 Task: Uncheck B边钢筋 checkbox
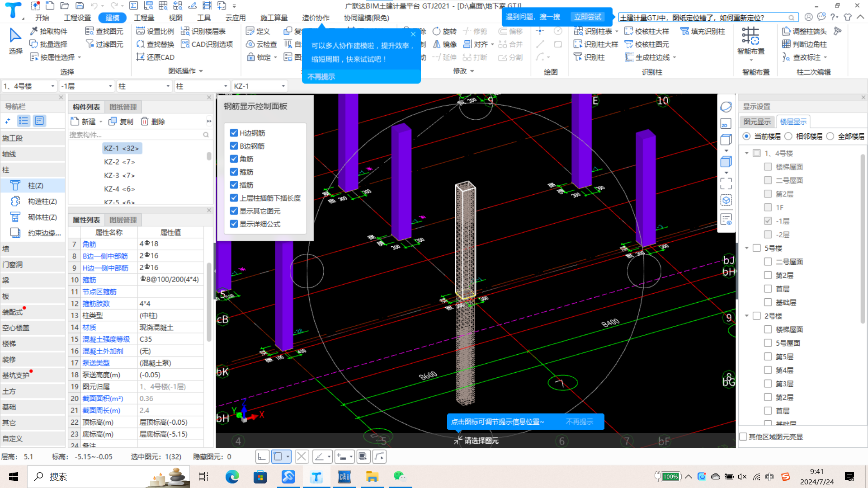234,146
